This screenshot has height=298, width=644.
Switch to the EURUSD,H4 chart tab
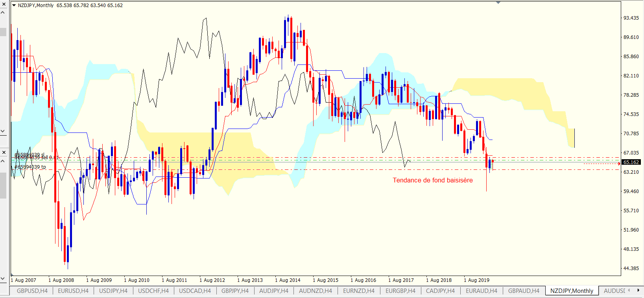pyautogui.click(x=73, y=291)
